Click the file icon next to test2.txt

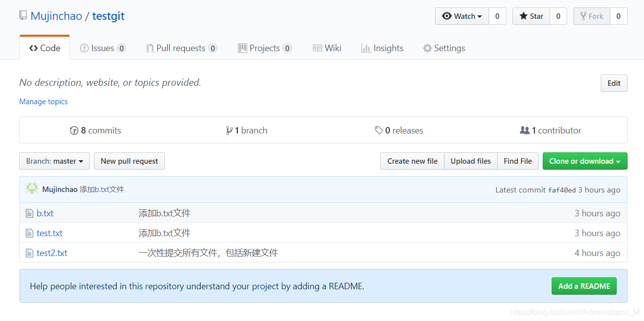point(29,253)
